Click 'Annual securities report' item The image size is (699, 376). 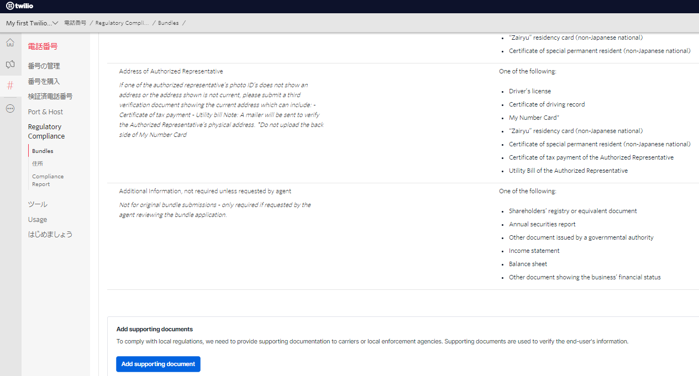tap(542, 224)
